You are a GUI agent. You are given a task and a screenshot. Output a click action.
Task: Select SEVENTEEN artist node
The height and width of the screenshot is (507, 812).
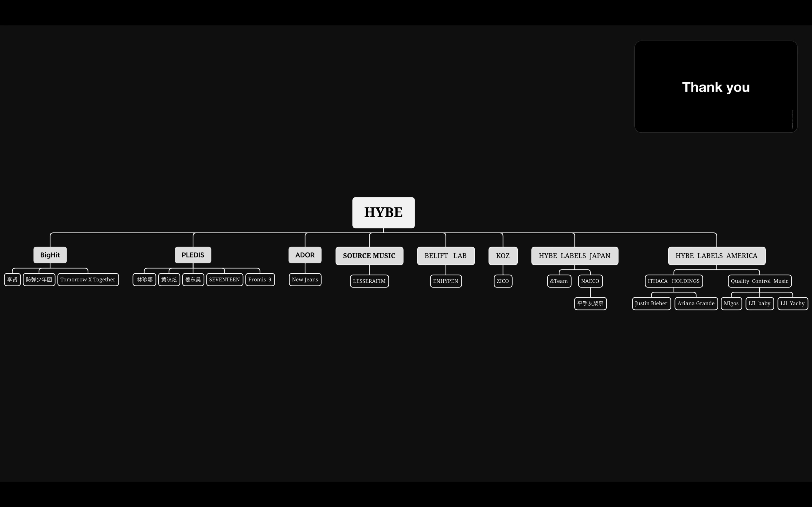pyautogui.click(x=224, y=279)
